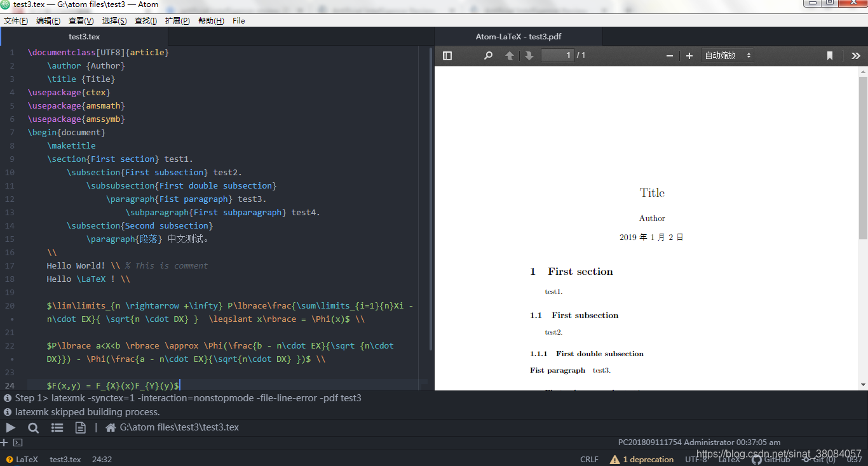The height and width of the screenshot is (466, 868).
Task: Click log message 'latexmk skipped building process.'
Action: [x=88, y=412]
